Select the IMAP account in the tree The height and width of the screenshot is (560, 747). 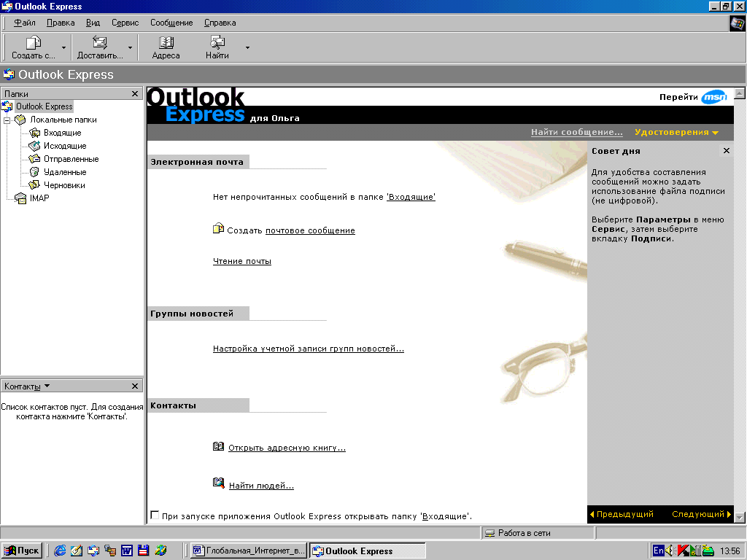coord(39,198)
